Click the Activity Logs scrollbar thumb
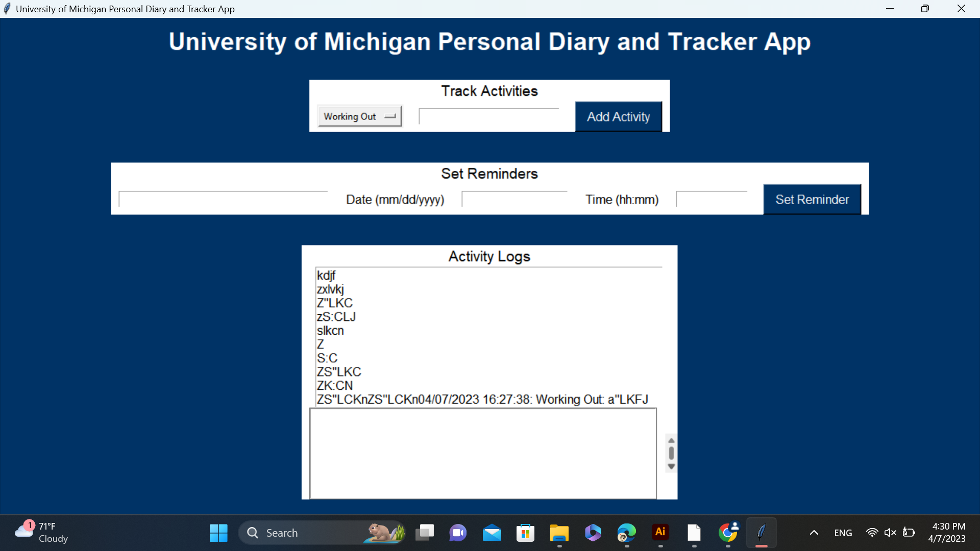Viewport: 980px width, 551px height. tap(671, 453)
